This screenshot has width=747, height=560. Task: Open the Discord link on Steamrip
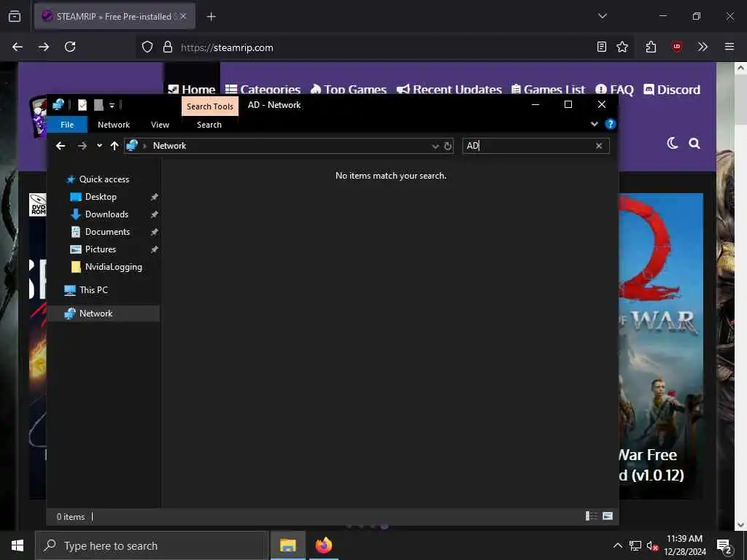point(672,90)
